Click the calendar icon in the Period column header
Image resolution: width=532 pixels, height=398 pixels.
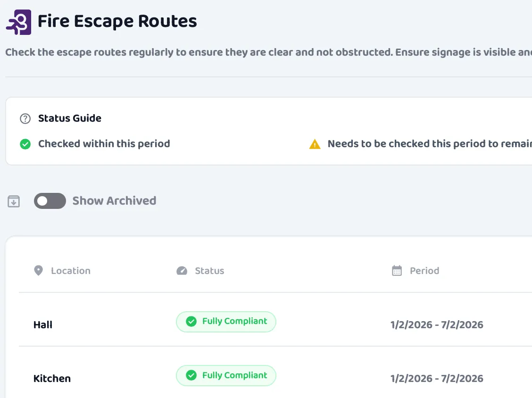[x=396, y=270]
